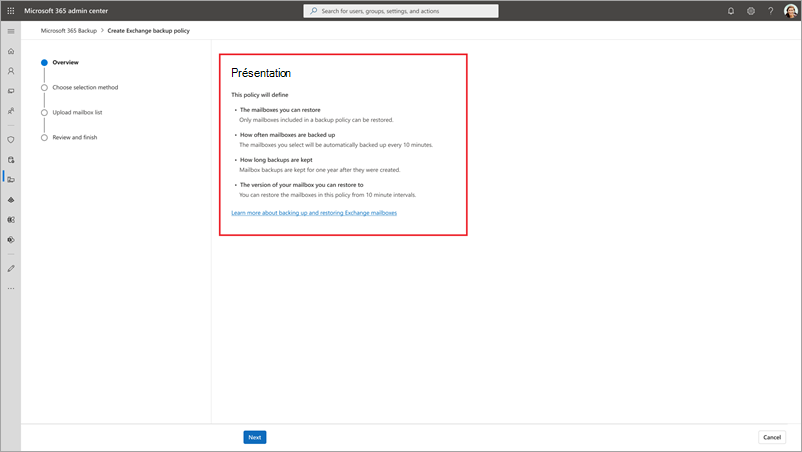802x452 pixels.
Task: Open the account profile picture
Action: pyautogui.click(x=791, y=11)
